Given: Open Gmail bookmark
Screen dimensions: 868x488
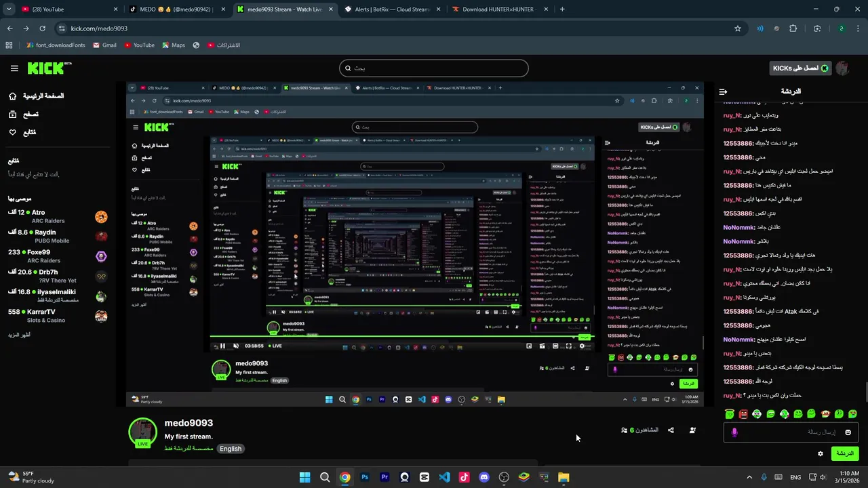Looking at the screenshot, I should (x=104, y=45).
